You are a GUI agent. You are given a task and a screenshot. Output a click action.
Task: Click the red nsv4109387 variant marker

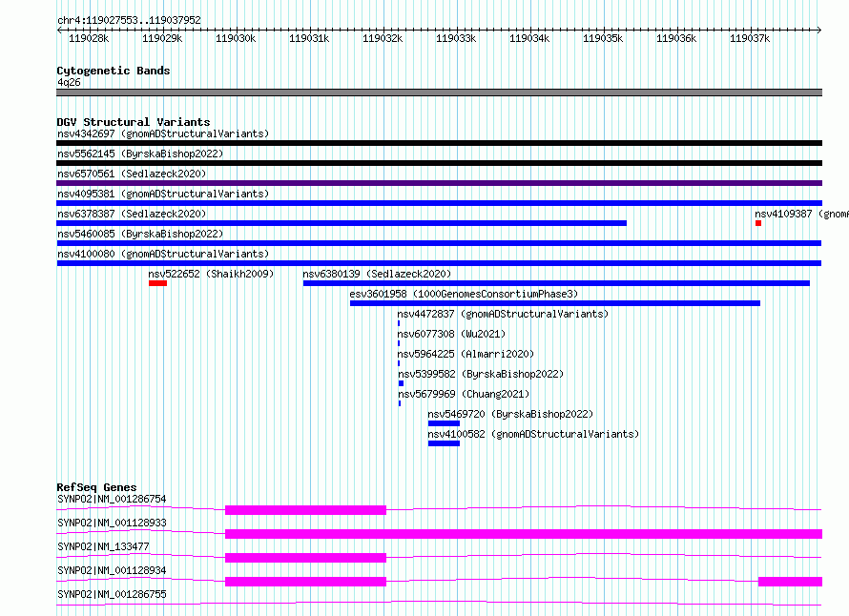[x=758, y=223]
